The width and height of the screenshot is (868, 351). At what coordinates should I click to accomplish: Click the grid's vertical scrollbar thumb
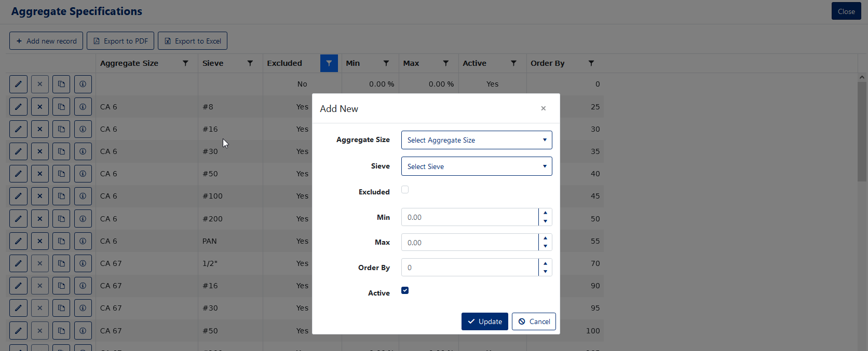point(862,131)
